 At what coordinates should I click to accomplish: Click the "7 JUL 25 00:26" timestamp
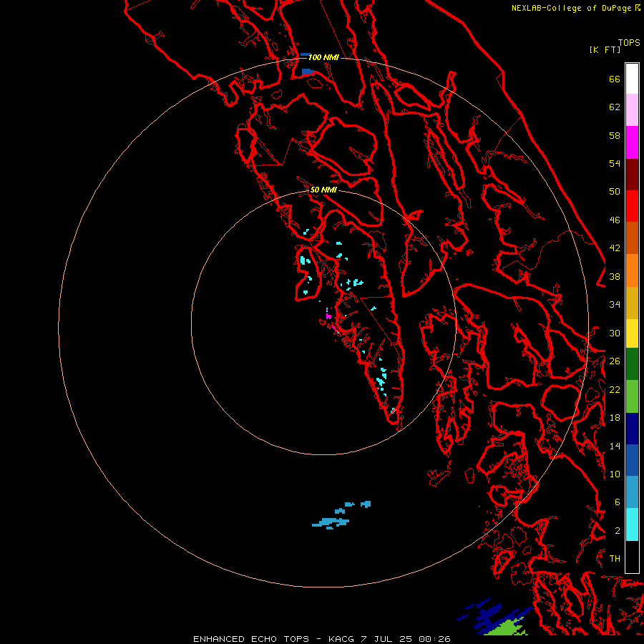point(406,639)
